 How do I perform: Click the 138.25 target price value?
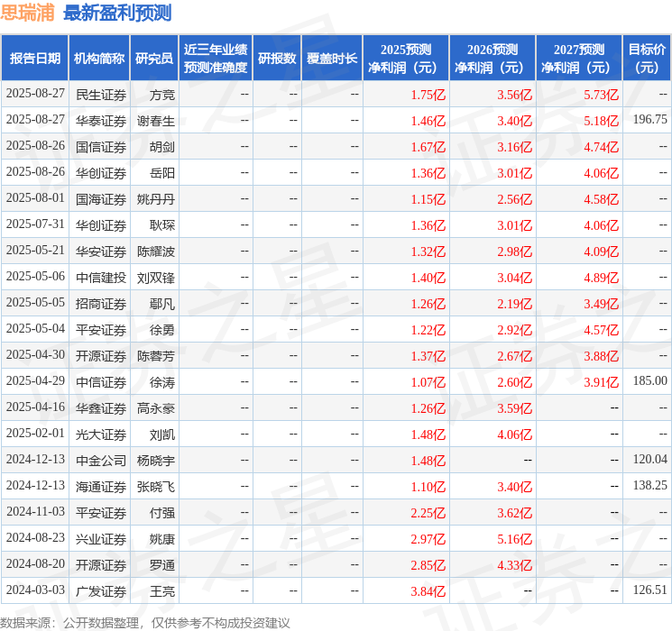(650, 485)
